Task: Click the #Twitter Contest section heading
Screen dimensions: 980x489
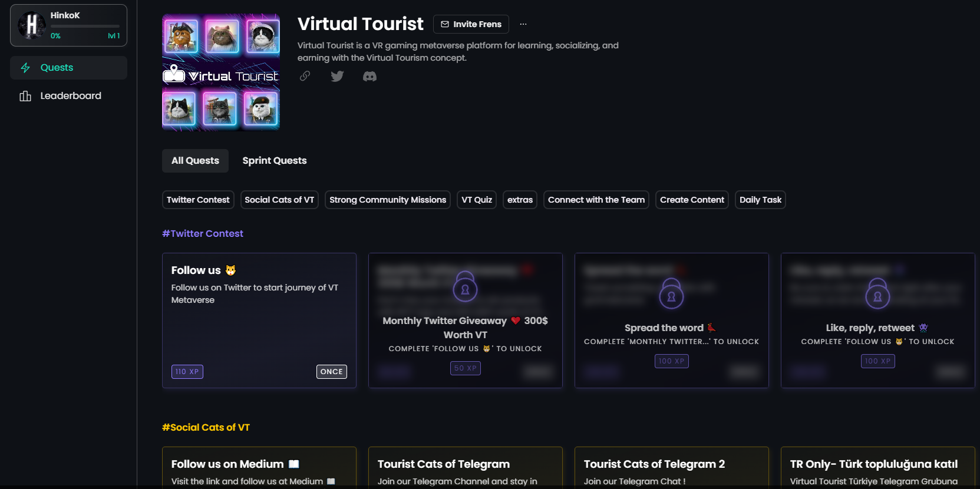Action: click(x=203, y=234)
